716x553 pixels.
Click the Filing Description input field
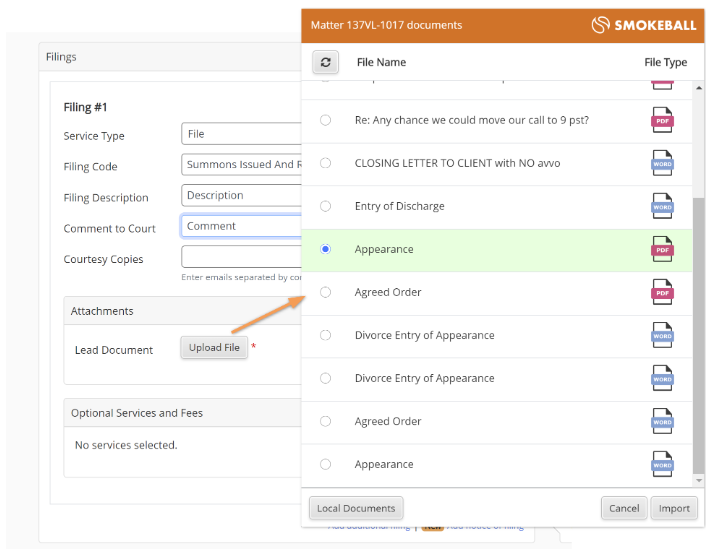pos(242,195)
